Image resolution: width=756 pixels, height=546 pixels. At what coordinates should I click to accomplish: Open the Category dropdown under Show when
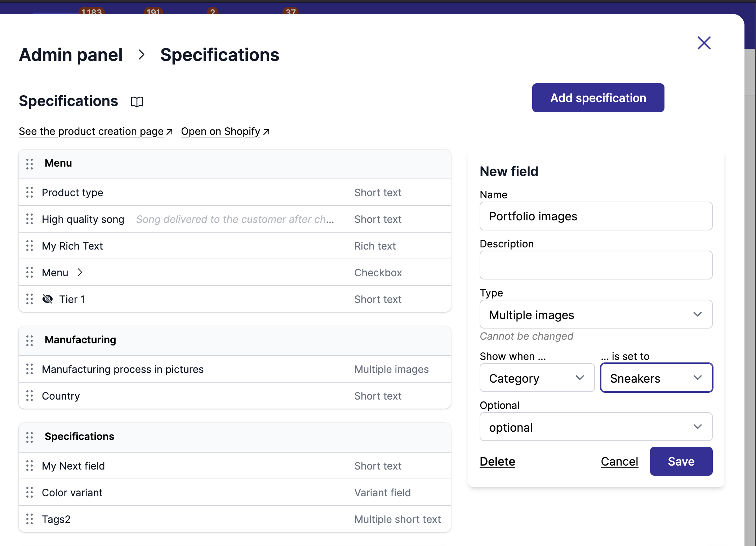point(537,378)
